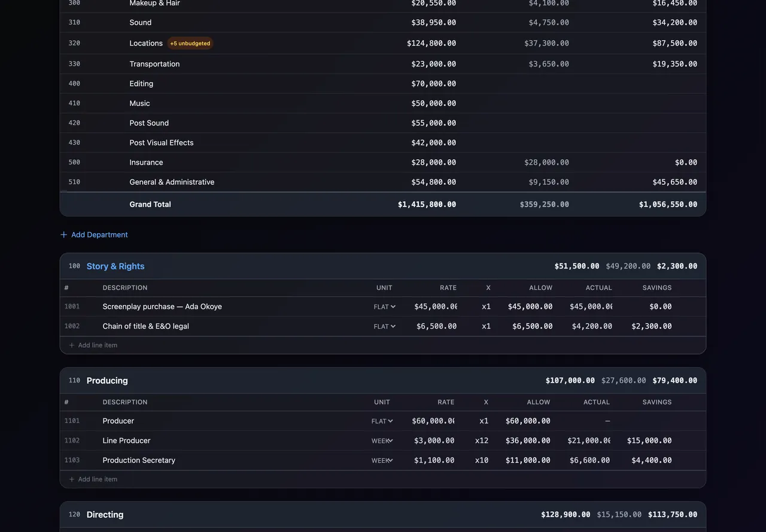Click Locations budget value $124,800.00

click(x=431, y=43)
